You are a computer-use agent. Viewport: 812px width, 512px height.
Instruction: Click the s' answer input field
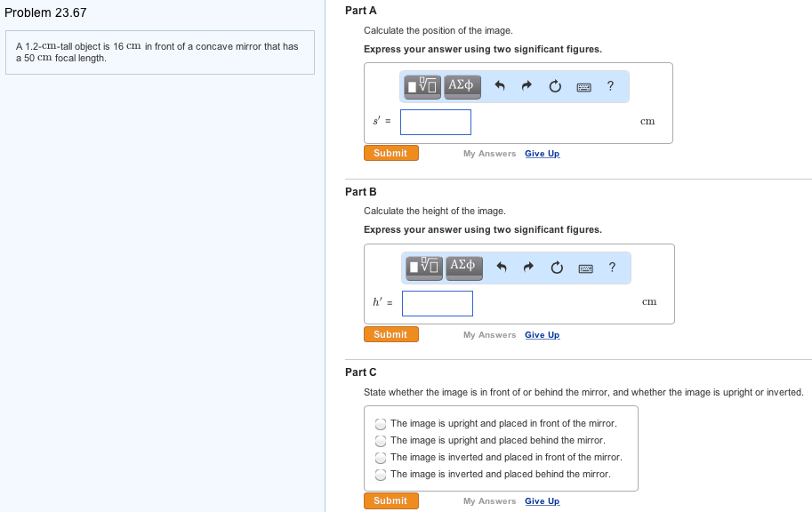click(436, 122)
